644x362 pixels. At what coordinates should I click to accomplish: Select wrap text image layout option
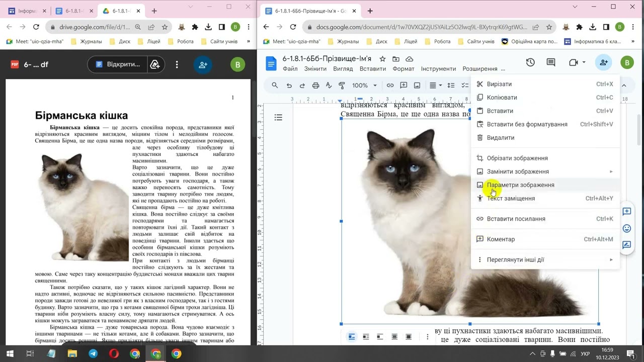pyautogui.click(x=366, y=337)
